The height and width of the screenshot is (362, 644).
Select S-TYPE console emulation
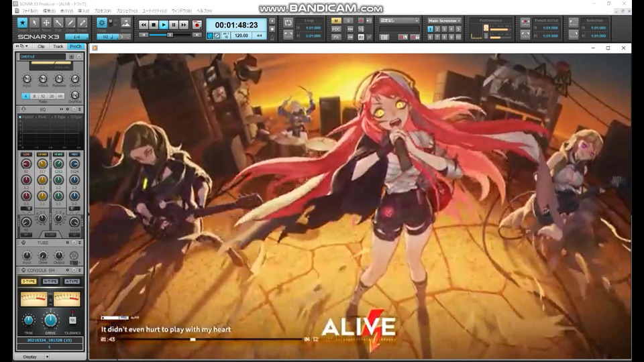click(x=29, y=282)
